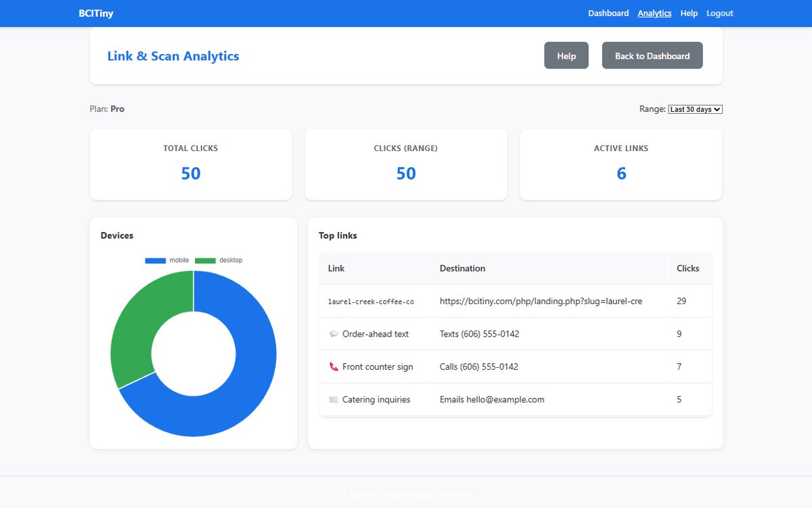Click the Total Clicks card value 50
The width and height of the screenshot is (812, 508).
(191, 173)
